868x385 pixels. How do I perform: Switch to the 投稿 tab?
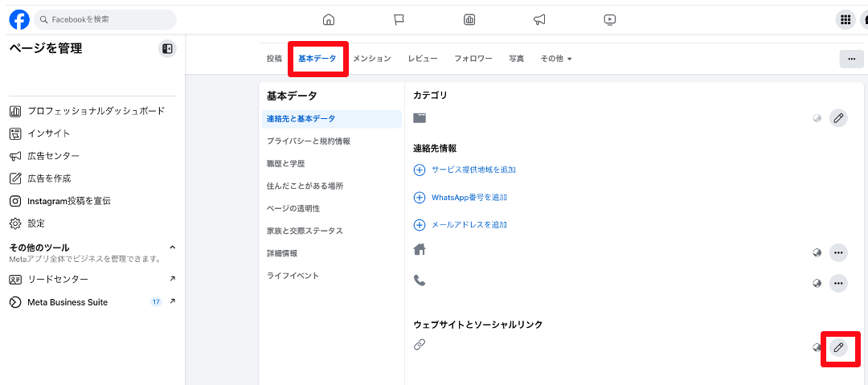[274, 58]
